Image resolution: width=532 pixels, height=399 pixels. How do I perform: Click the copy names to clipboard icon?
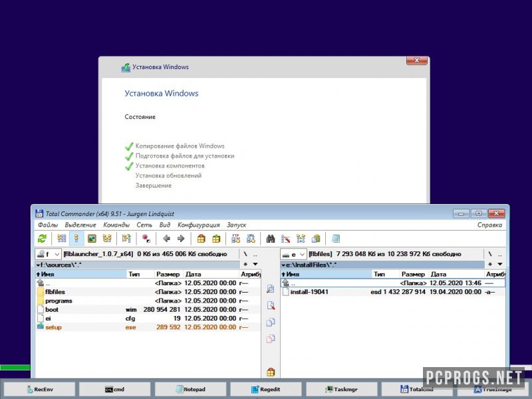coord(316,239)
